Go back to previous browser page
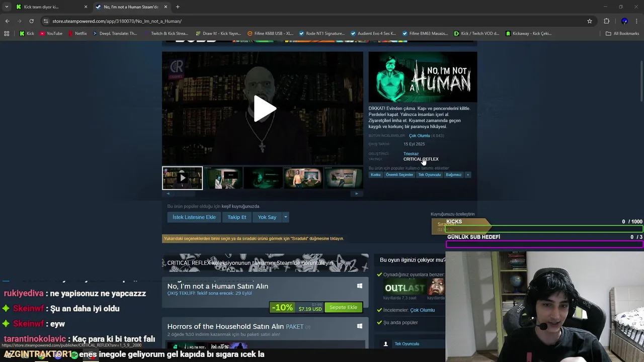 7,21
